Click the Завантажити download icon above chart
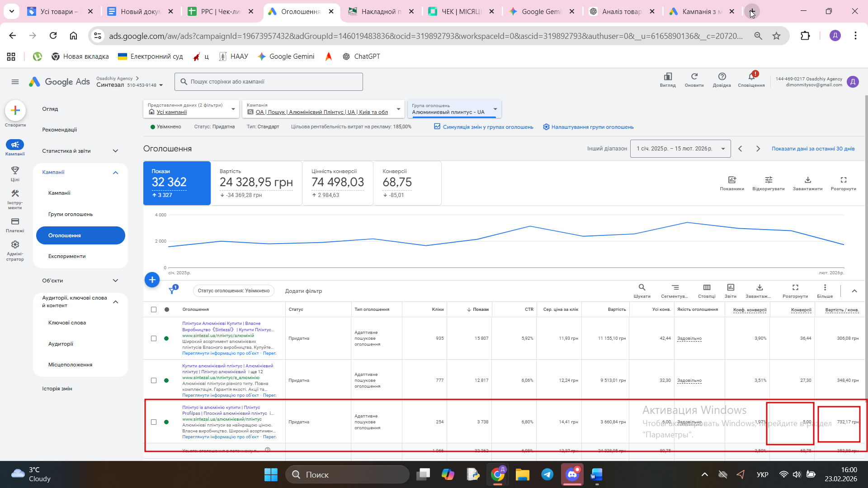This screenshot has height=488, width=868. coord(807,180)
